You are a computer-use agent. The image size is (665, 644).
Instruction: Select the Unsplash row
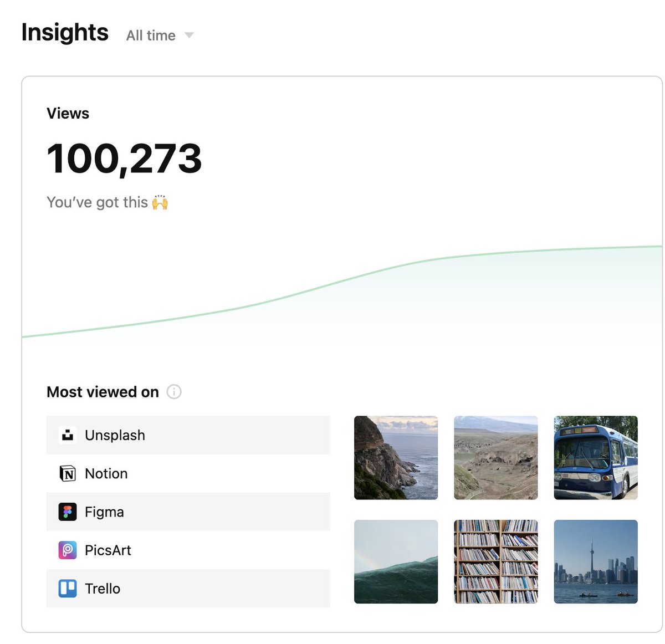188,435
